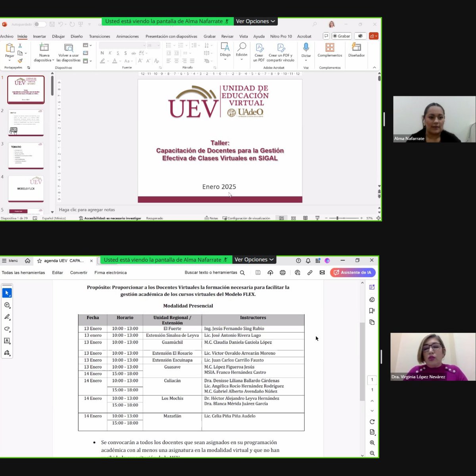
Task: Switch to the Transiciones ribbon tab
Action: 99,36
